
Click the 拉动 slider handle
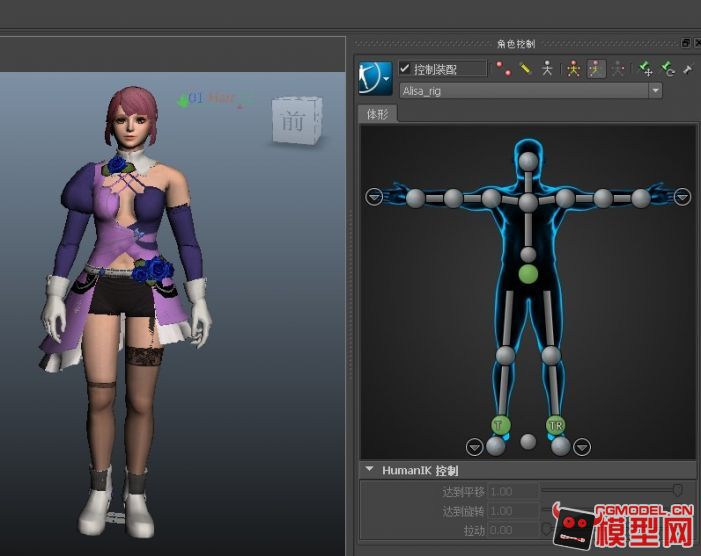pyautogui.click(x=546, y=529)
